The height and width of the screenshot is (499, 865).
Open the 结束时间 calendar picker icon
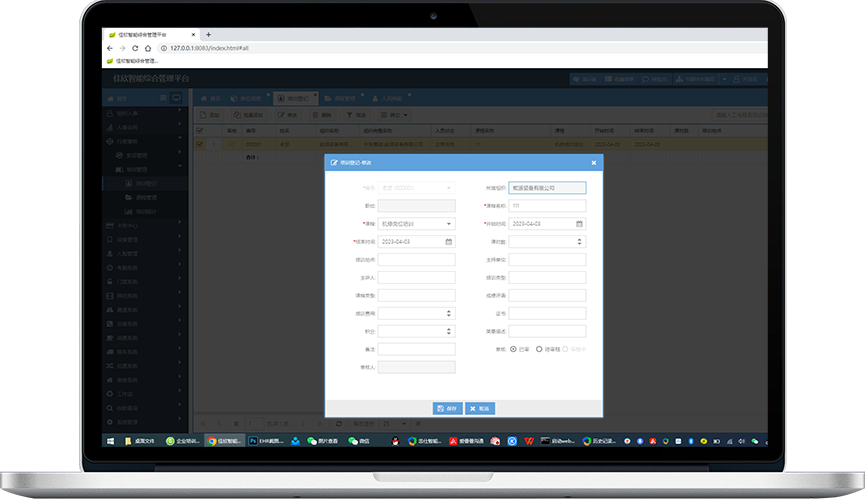[x=448, y=242]
